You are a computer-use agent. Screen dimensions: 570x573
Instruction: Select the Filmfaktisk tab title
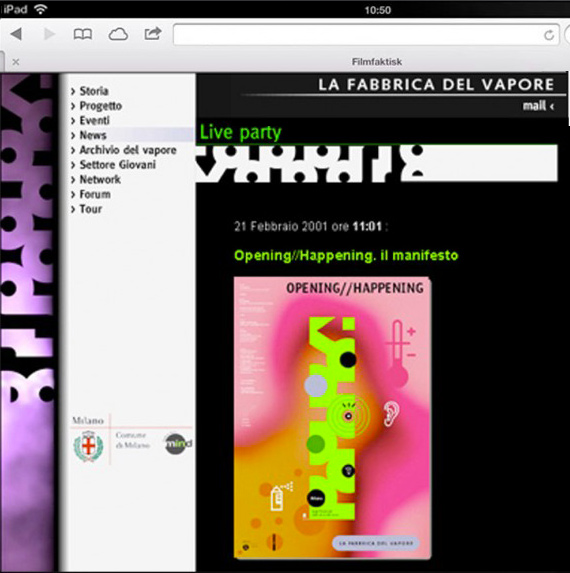pyautogui.click(x=377, y=62)
